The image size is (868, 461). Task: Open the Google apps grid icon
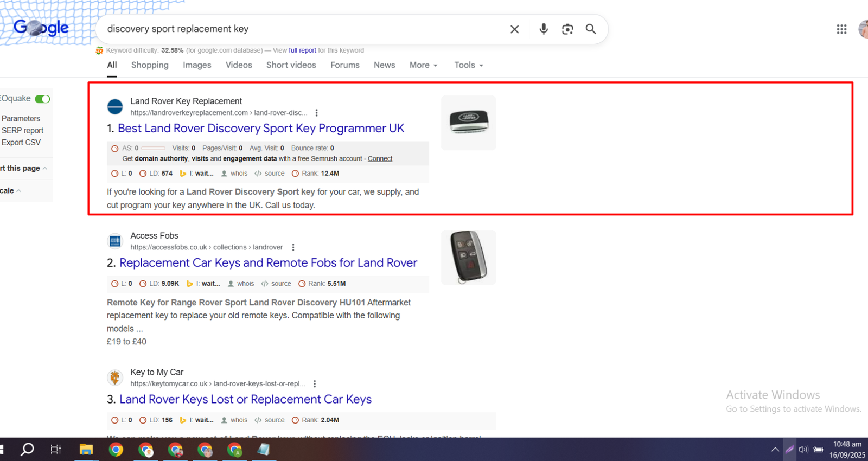pos(841,29)
